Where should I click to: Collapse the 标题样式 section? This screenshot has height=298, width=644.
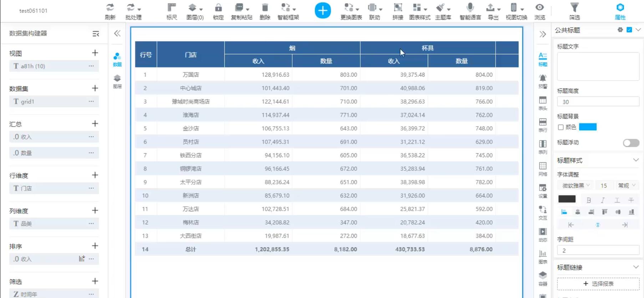point(636,160)
